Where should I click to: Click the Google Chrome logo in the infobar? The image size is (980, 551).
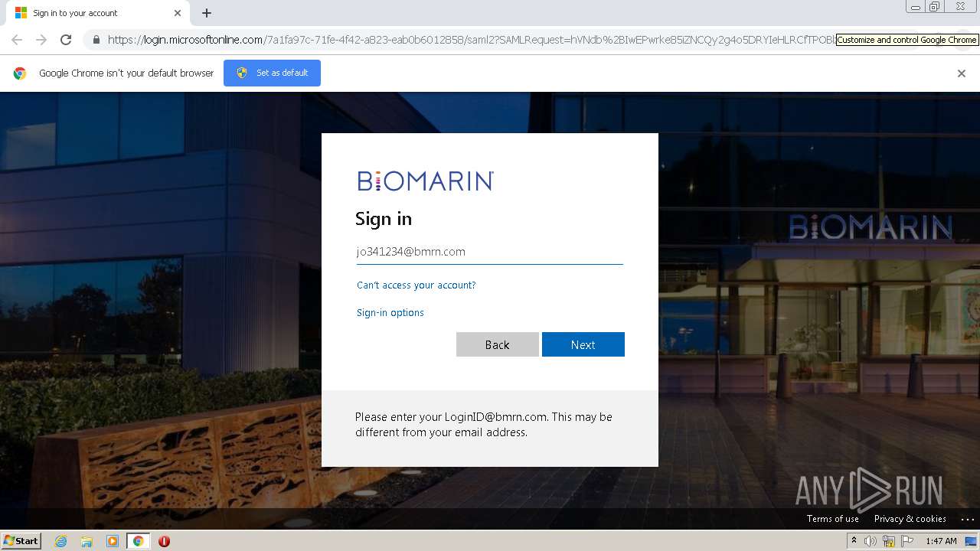[x=20, y=73]
